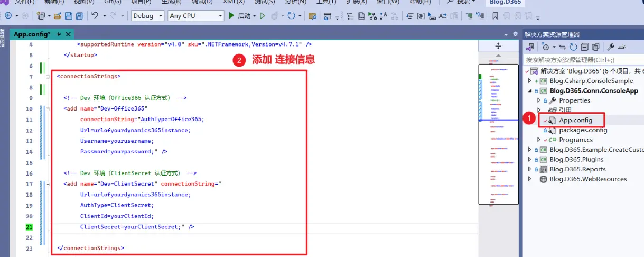Collapse the Dev-Office365 add element outlining

[48, 109]
